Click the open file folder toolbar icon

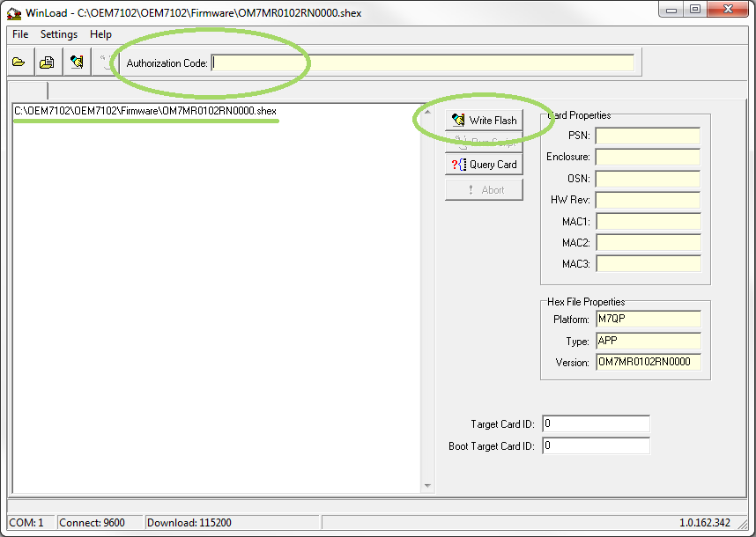19,63
